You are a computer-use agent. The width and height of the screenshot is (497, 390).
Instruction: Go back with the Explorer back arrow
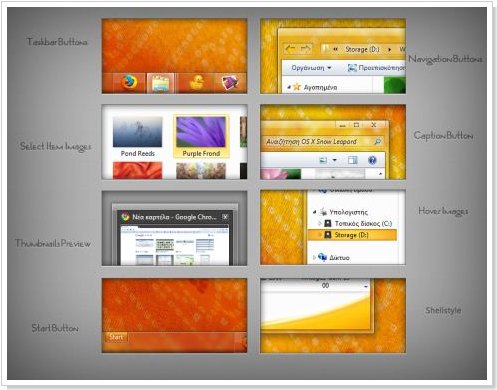[290, 49]
